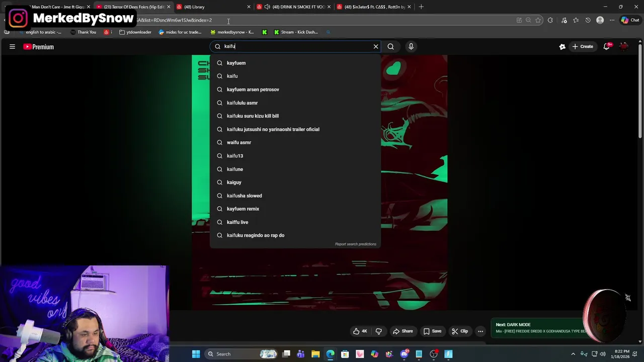Viewport: 644px width, 362px height.
Task: Start voice search with the microphone
Action: 411,46
